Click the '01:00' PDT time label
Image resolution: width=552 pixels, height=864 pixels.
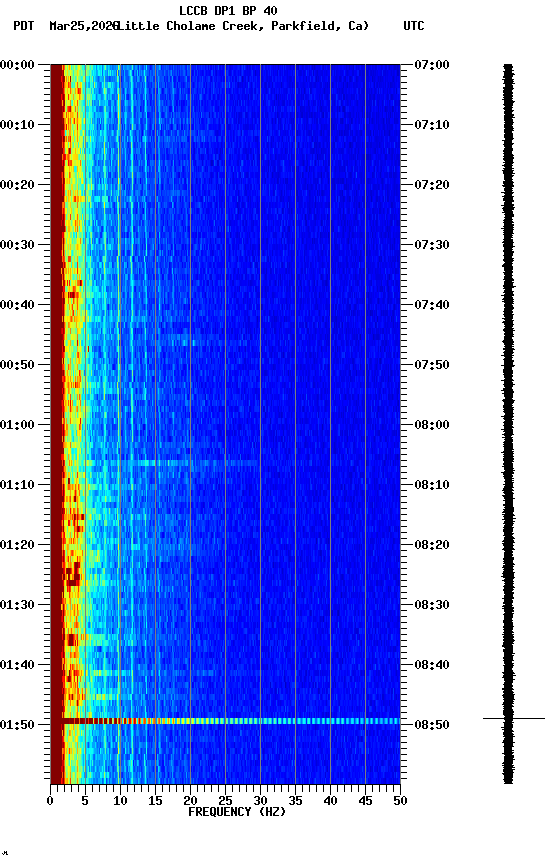pyautogui.click(x=17, y=425)
